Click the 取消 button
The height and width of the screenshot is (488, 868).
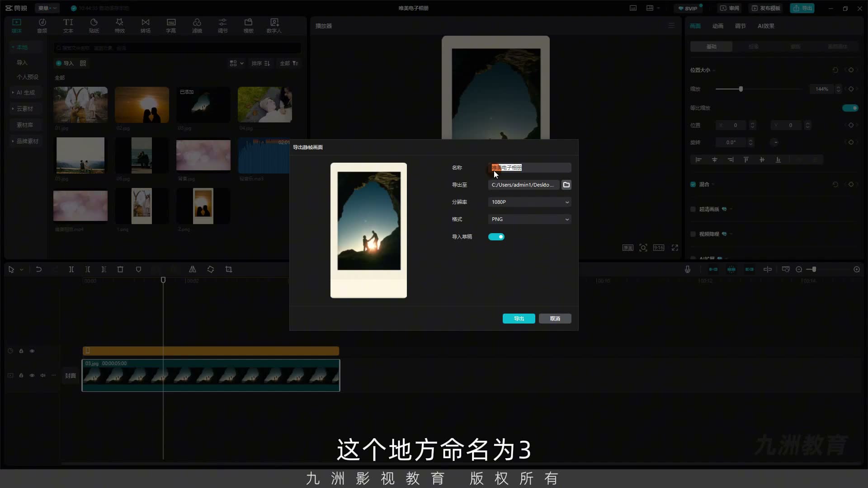pyautogui.click(x=555, y=319)
